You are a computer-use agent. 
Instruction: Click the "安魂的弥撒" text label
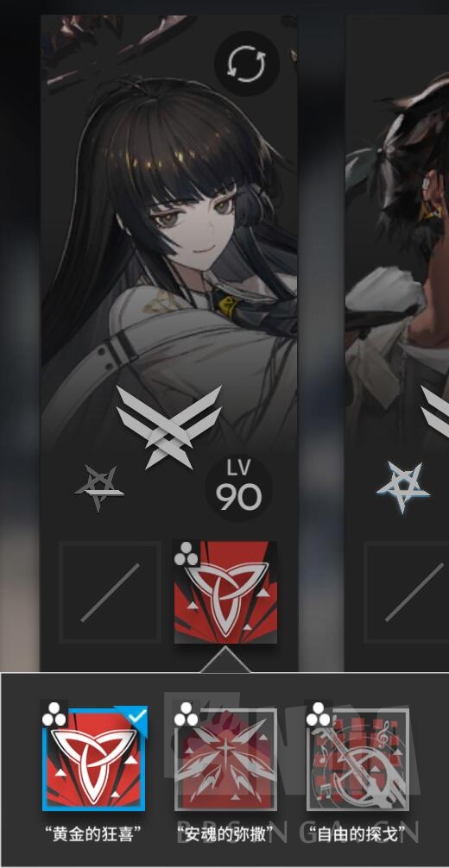[225, 833]
